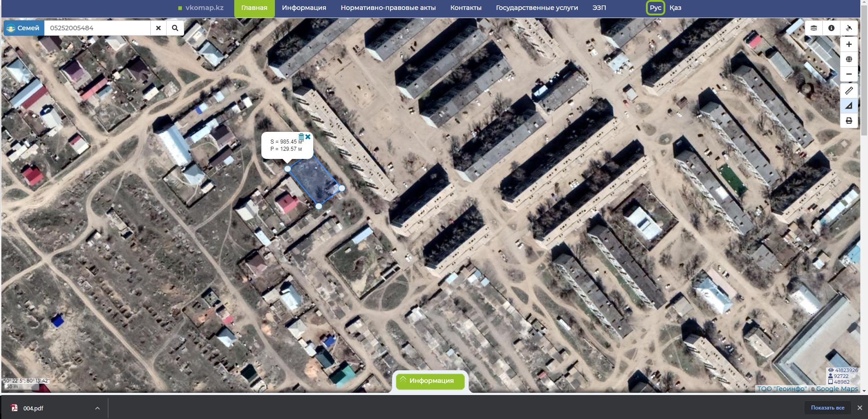Run search with the magnifier button
868x419 pixels.
point(175,28)
